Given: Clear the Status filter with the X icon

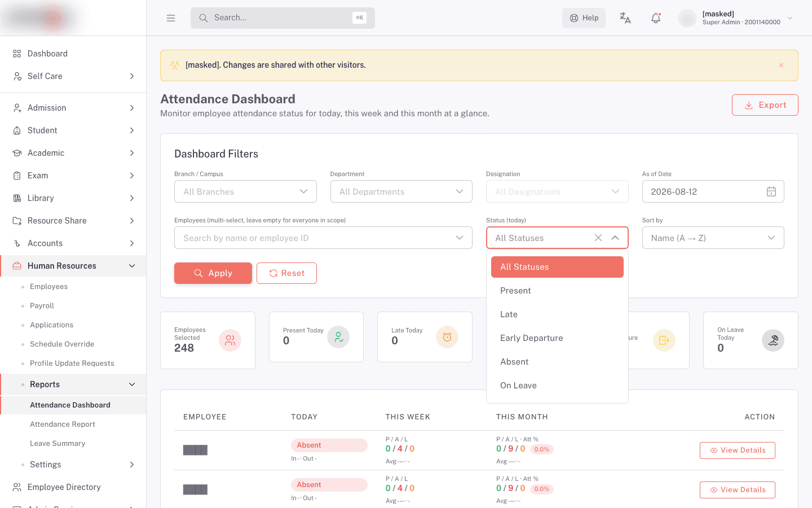Looking at the screenshot, I should click(598, 238).
